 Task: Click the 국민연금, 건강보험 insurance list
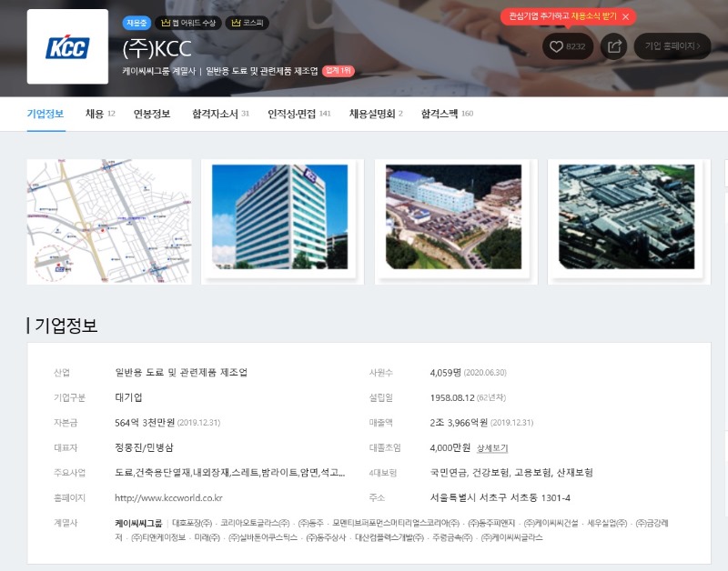(x=511, y=473)
